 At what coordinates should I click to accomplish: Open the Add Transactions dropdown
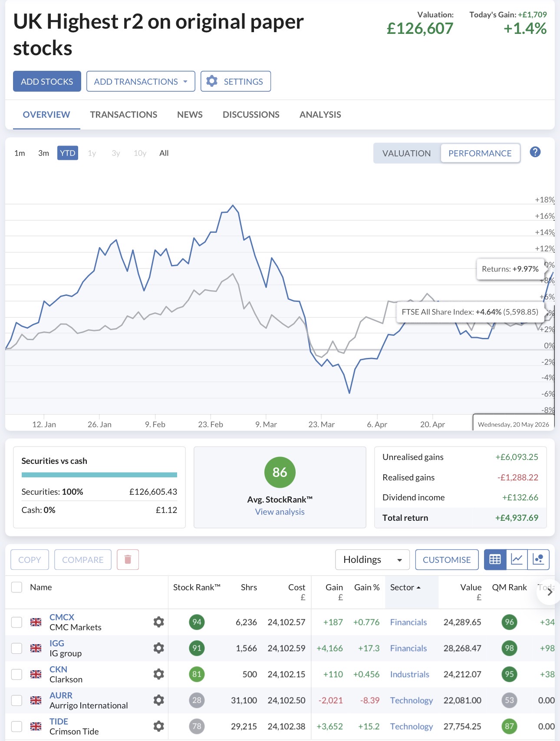coord(141,81)
